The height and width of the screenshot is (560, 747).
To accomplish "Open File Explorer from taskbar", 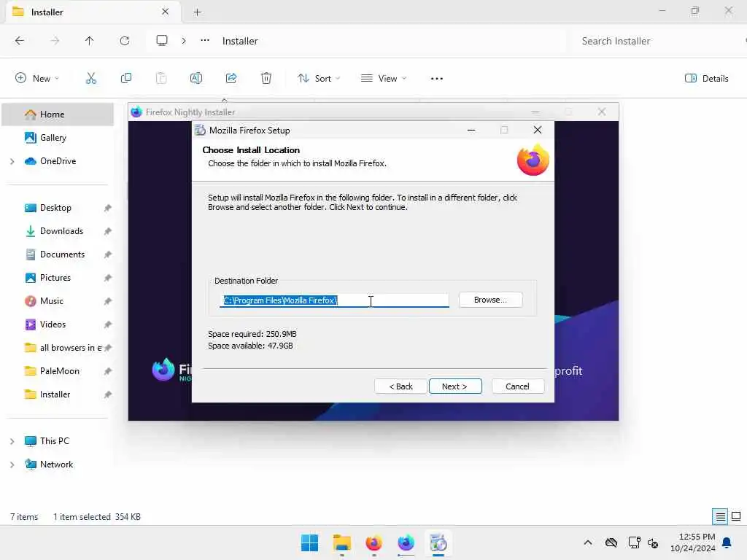I will (x=341, y=542).
